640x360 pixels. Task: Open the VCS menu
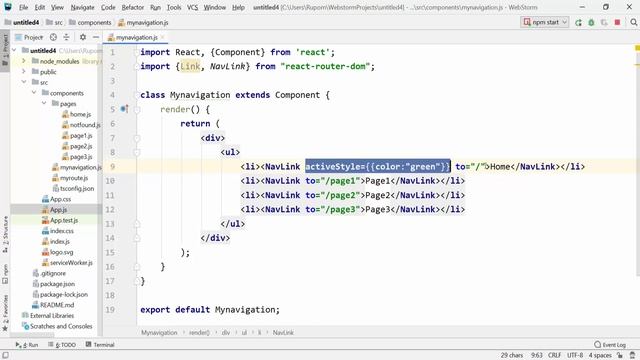tap(192, 7)
